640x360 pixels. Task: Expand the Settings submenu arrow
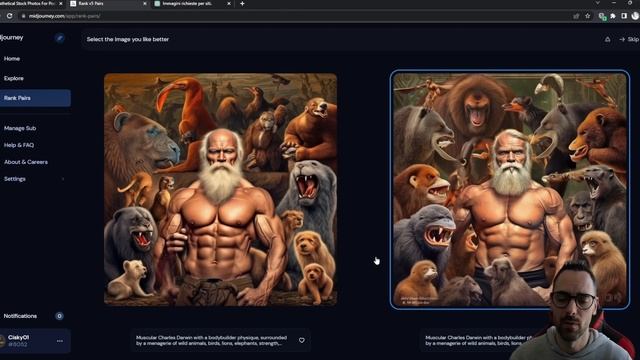point(63,179)
